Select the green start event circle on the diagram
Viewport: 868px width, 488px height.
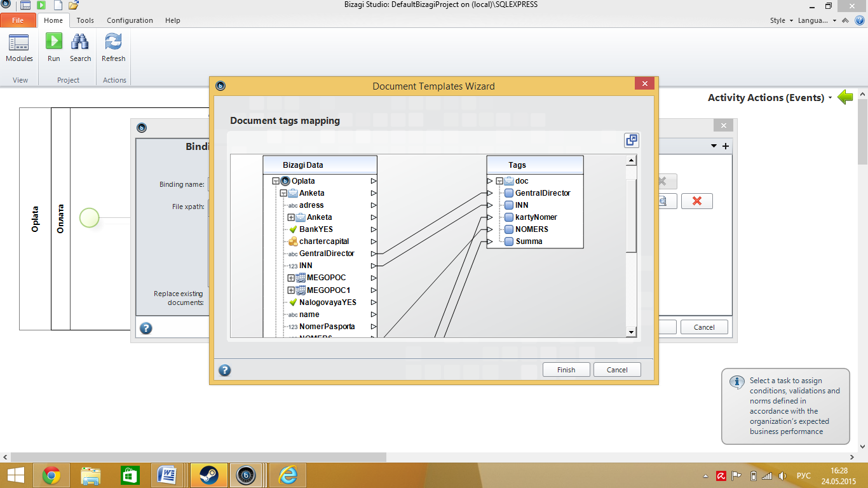point(89,219)
